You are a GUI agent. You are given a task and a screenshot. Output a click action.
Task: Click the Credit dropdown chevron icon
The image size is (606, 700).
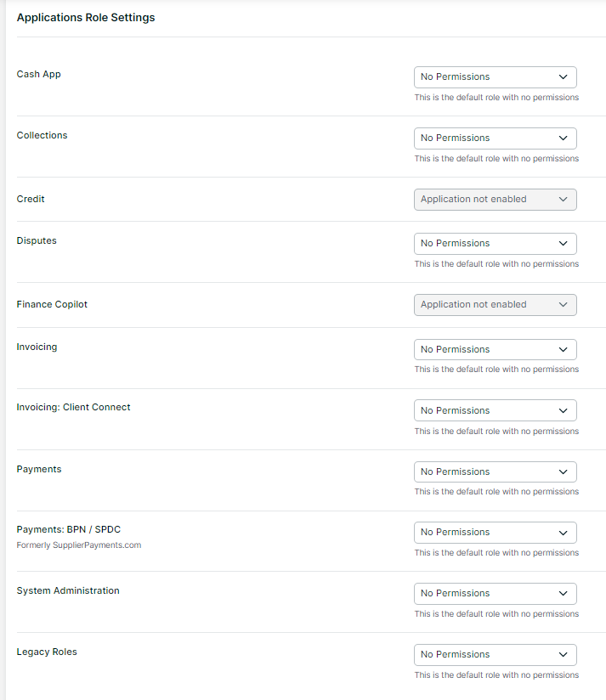click(563, 200)
